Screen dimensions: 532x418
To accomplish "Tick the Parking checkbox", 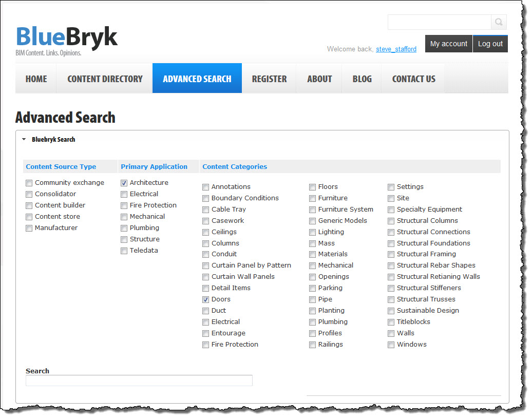I will coord(313,289).
